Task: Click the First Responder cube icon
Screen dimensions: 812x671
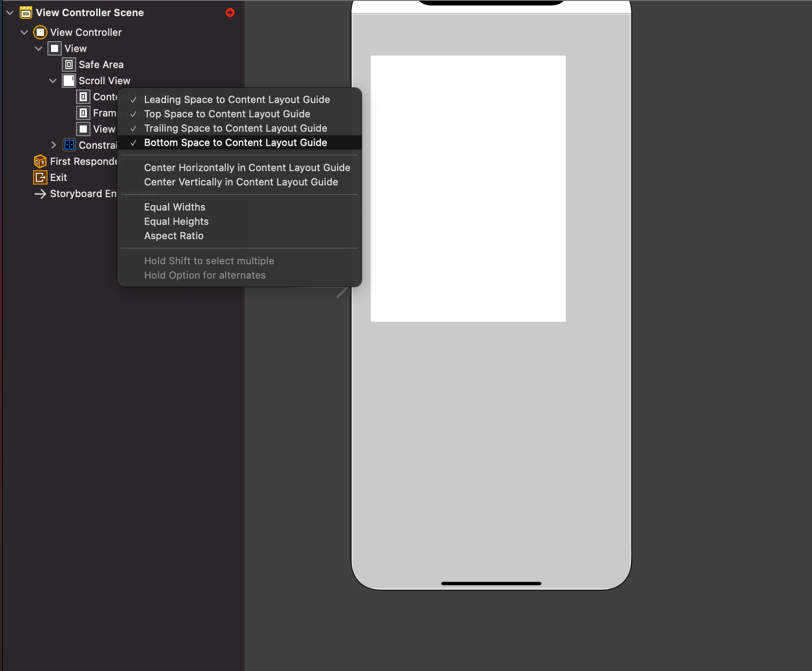Action: pos(40,161)
